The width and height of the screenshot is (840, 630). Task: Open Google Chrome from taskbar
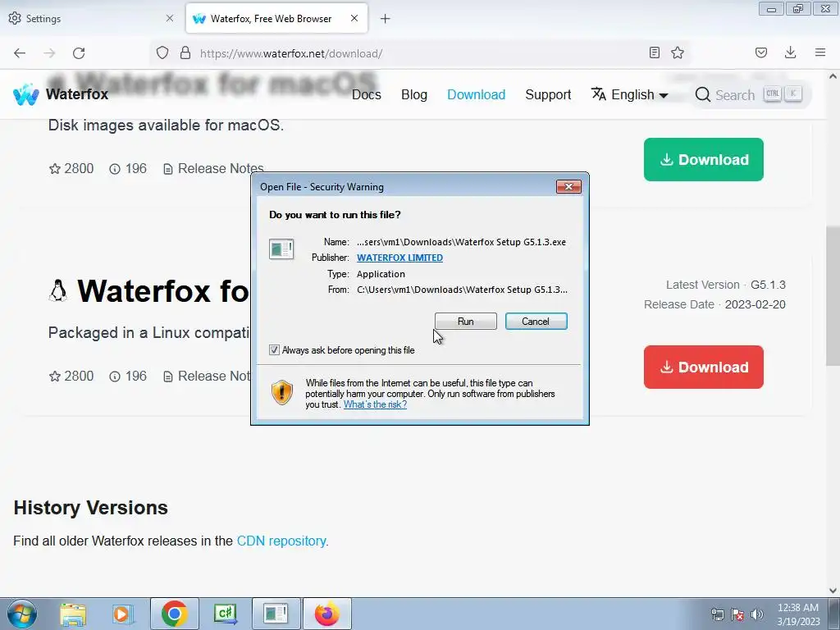click(174, 614)
